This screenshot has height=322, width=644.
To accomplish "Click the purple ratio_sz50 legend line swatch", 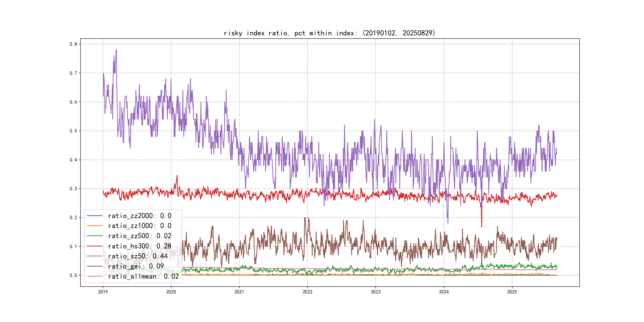I will point(94,256).
